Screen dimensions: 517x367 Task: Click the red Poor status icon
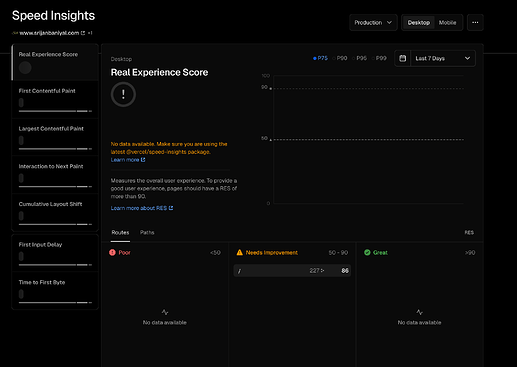coord(112,252)
